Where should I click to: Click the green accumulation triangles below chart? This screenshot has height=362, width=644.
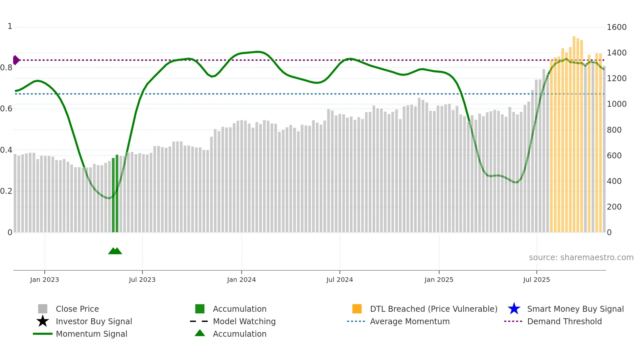click(x=115, y=251)
